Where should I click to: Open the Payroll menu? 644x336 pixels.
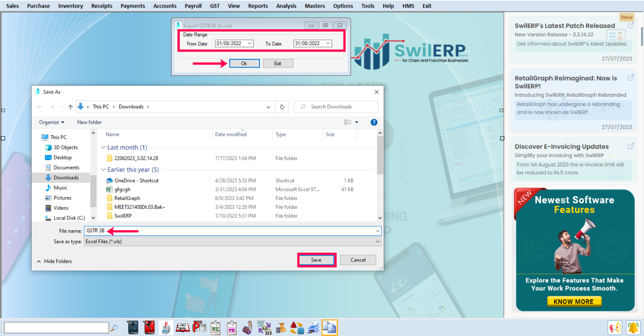tap(193, 6)
